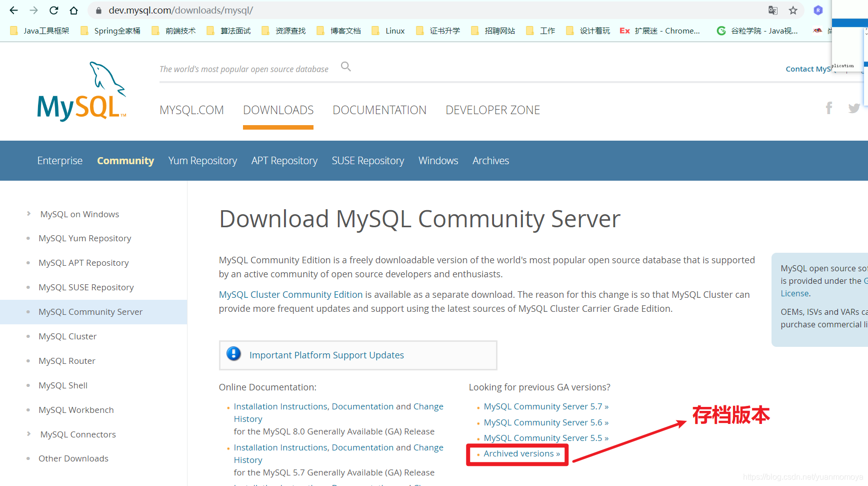Open the 博客文档 bookmark folder
Screen dimensions: 868x486
[x=338, y=31]
